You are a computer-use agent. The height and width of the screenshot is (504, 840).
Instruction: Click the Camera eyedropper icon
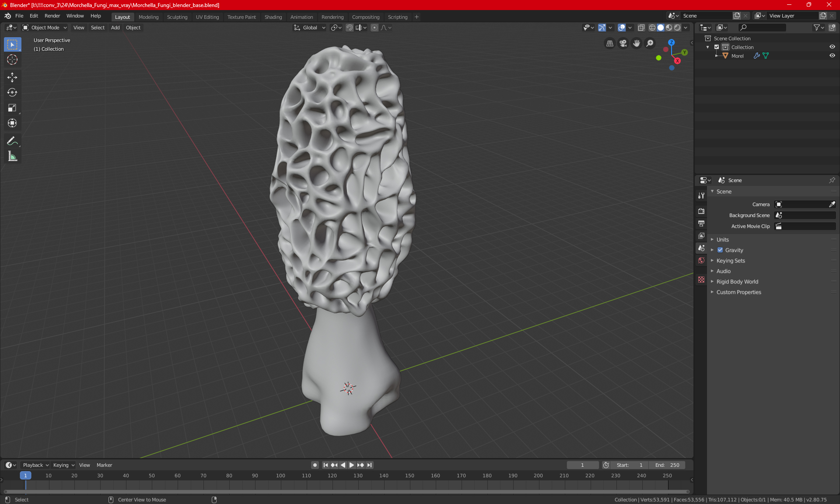click(x=832, y=204)
